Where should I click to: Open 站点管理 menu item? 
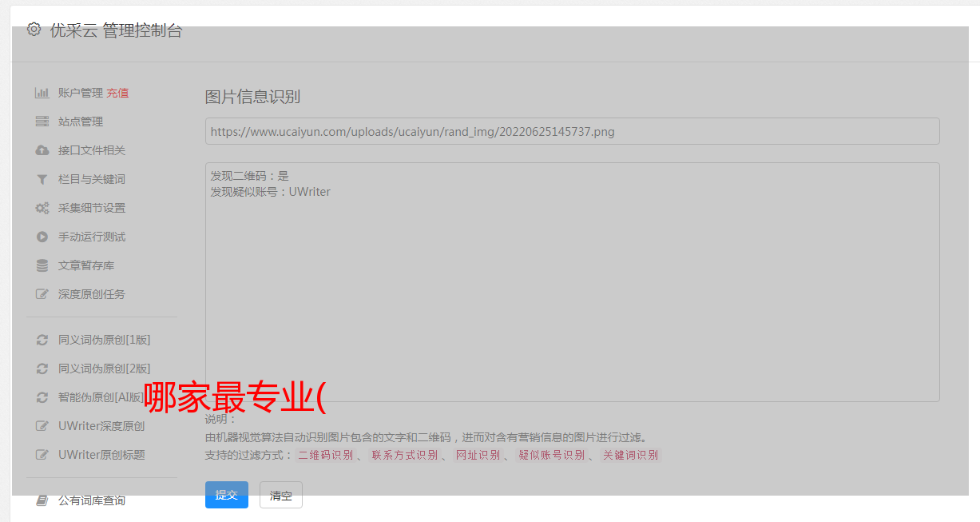pyautogui.click(x=81, y=122)
